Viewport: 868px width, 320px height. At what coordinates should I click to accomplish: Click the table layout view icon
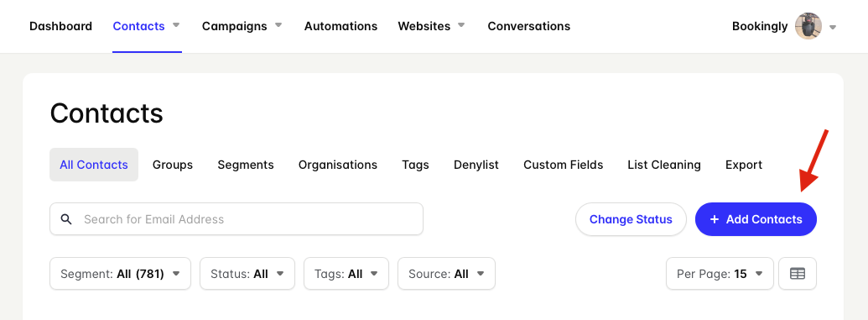pos(798,274)
